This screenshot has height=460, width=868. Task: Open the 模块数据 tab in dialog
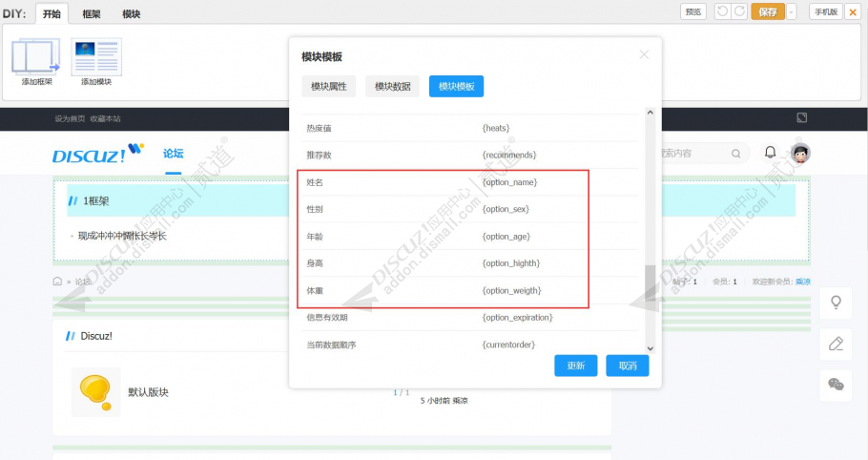pyautogui.click(x=392, y=86)
